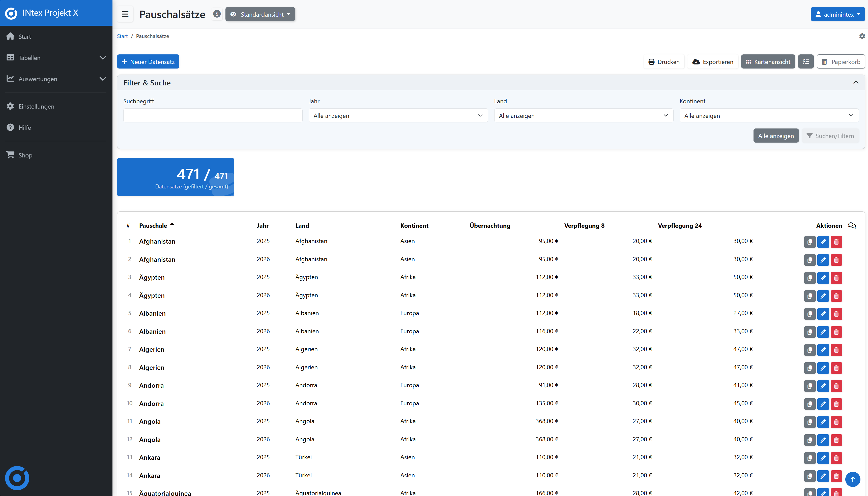This screenshot has width=868, height=496.
Task: Select the Shop entry in the sidebar
Action: tap(25, 155)
